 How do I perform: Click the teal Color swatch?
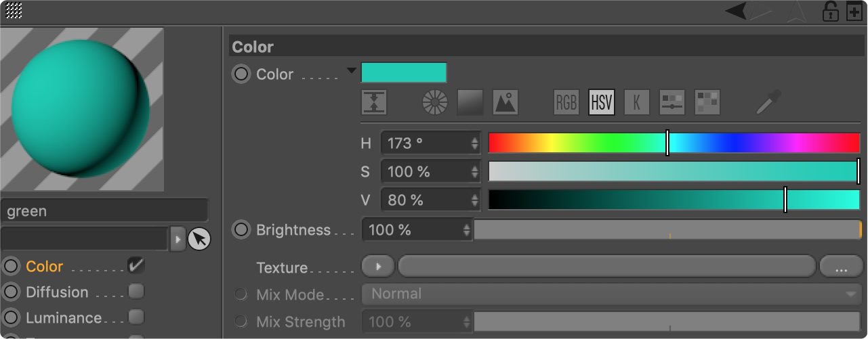click(x=404, y=73)
